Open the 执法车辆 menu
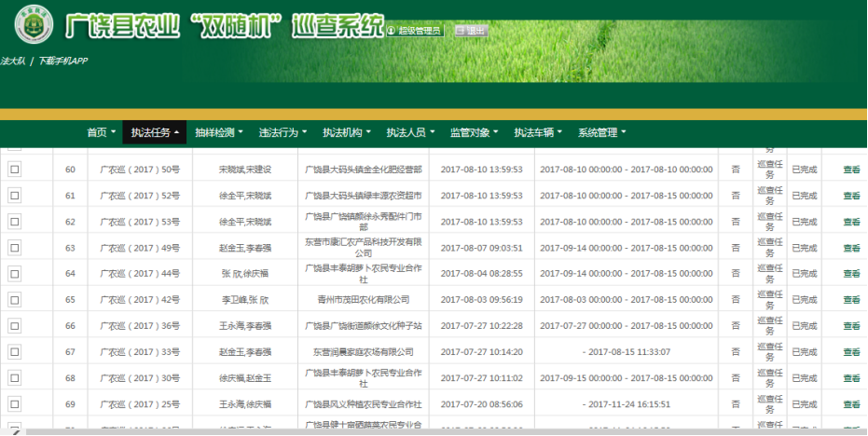Viewport: 868px width, 436px height. point(538,132)
